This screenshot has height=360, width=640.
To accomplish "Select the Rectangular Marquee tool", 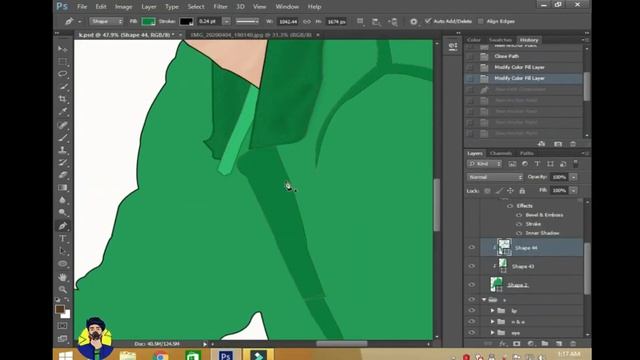I will tap(62, 62).
